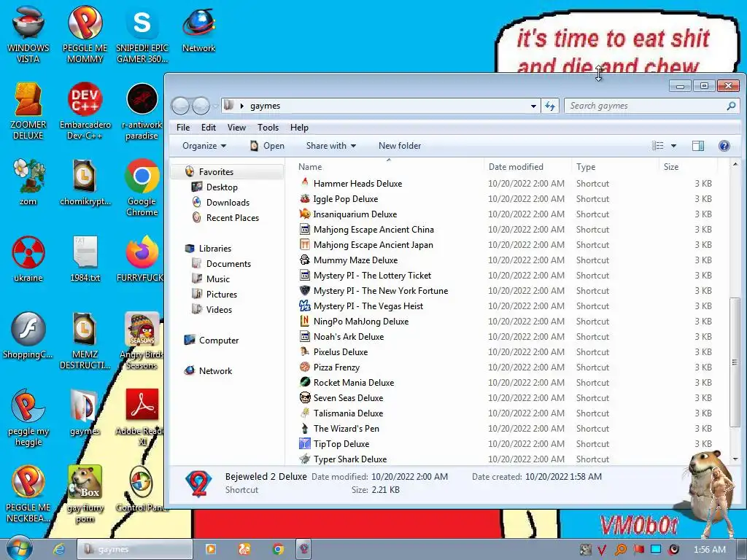Select the Typer Shark Deluxe icon

[305, 459]
